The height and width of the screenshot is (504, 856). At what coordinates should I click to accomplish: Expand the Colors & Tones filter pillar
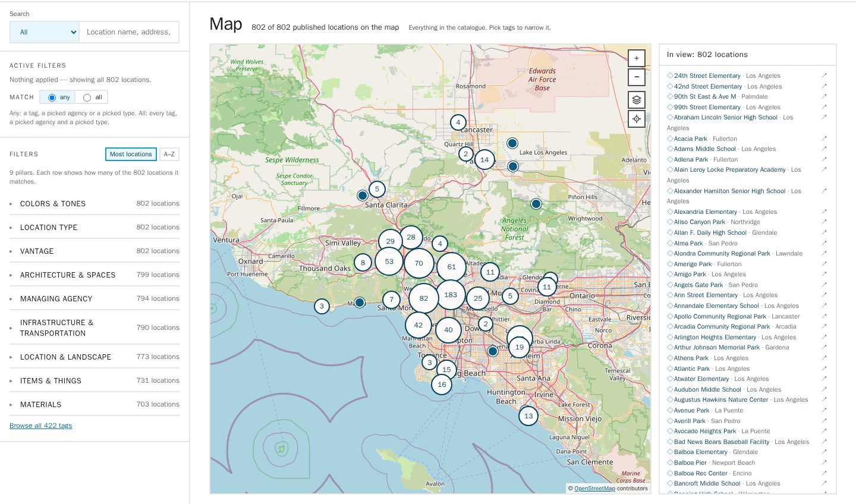coord(95,203)
